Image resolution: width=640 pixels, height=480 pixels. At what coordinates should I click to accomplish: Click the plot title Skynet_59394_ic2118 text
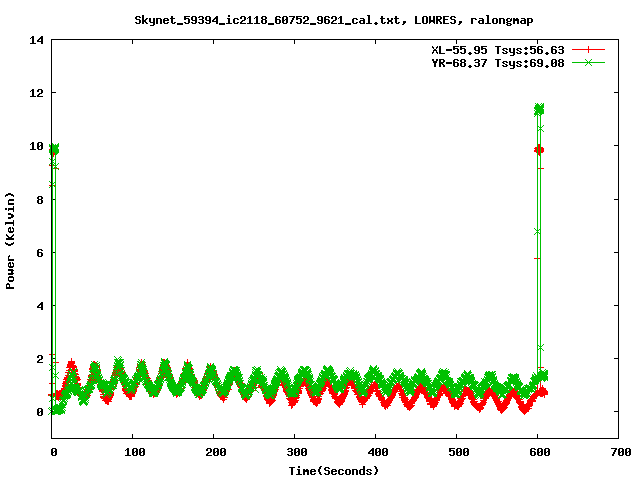pyautogui.click(x=333, y=20)
